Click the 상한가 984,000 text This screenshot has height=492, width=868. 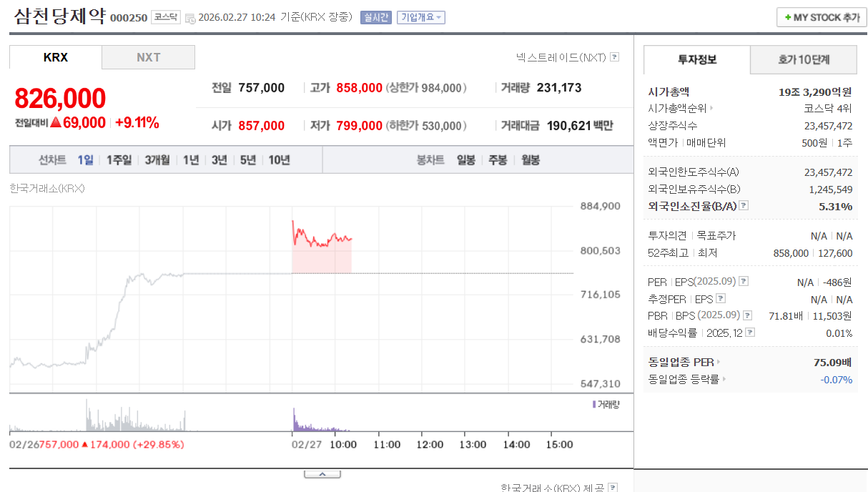426,88
